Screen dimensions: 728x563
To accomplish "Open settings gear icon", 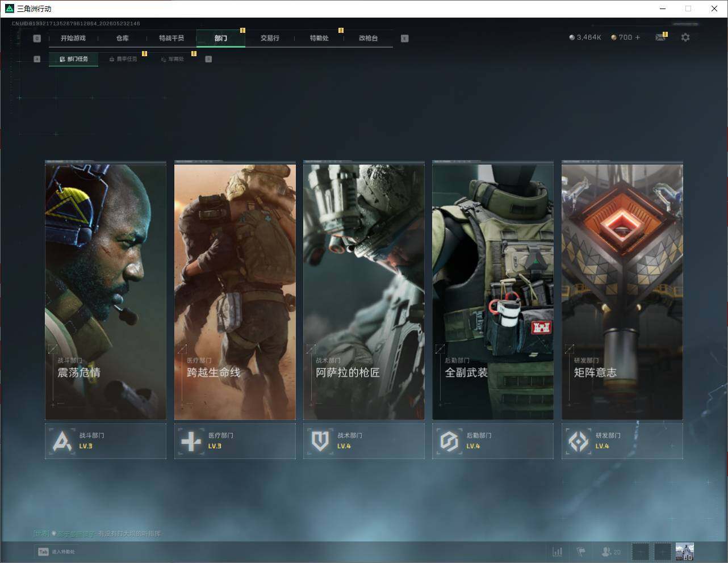I will coord(685,37).
